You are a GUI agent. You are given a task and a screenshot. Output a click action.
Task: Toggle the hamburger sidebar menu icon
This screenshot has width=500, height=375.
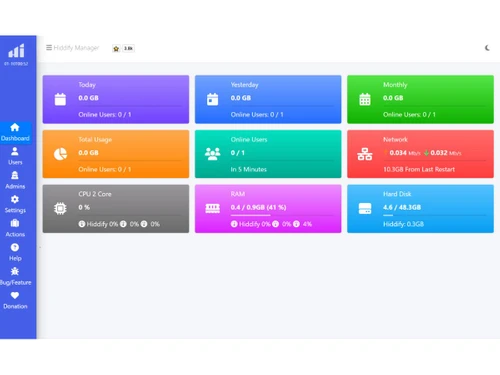(49, 48)
